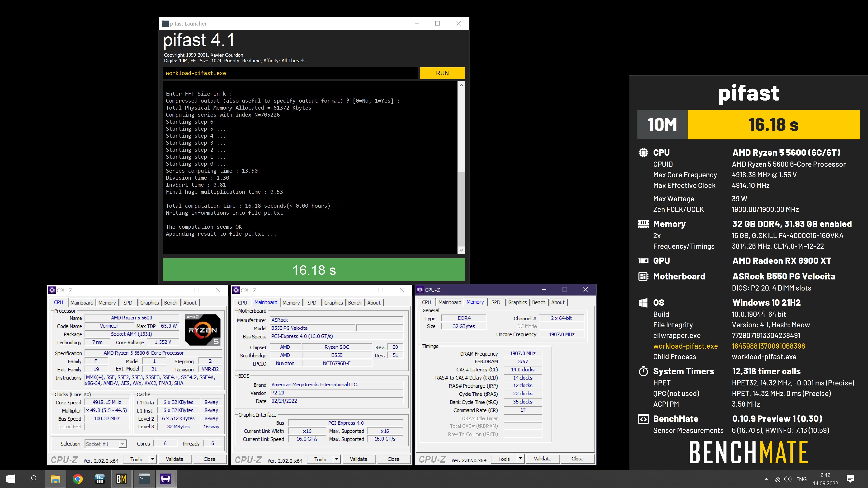Click Core Speed value 4918.15 MHz
The image size is (868, 488).
[107, 402]
